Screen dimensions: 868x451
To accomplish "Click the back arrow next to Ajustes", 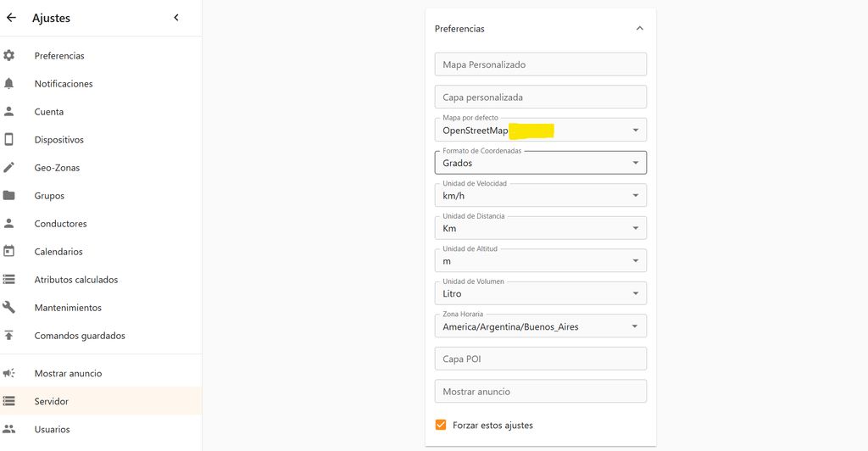I will coord(11,18).
